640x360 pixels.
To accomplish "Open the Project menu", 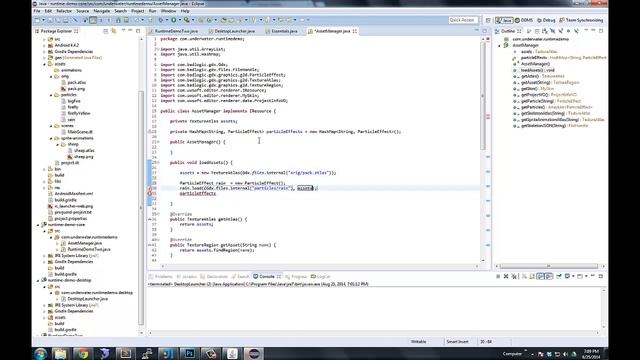I will (x=138, y=11).
